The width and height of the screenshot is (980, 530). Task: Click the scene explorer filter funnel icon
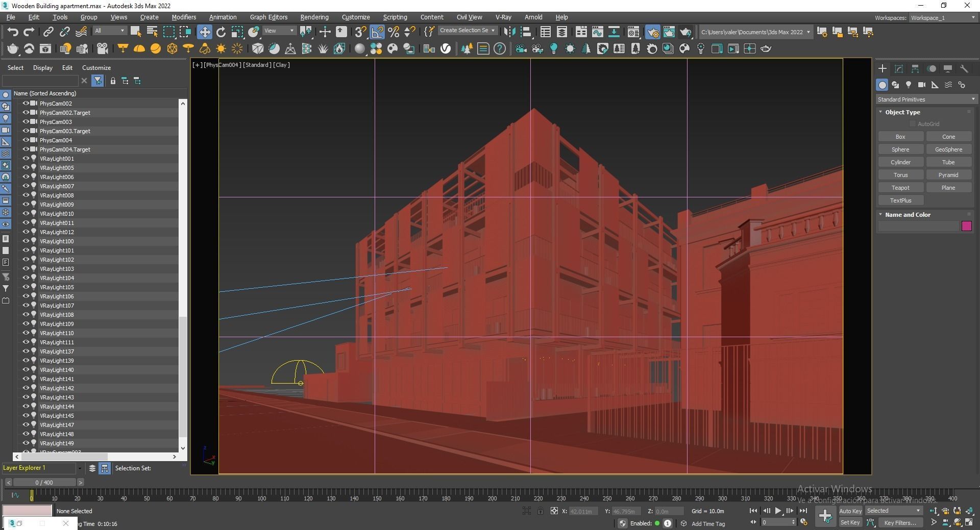coord(97,81)
